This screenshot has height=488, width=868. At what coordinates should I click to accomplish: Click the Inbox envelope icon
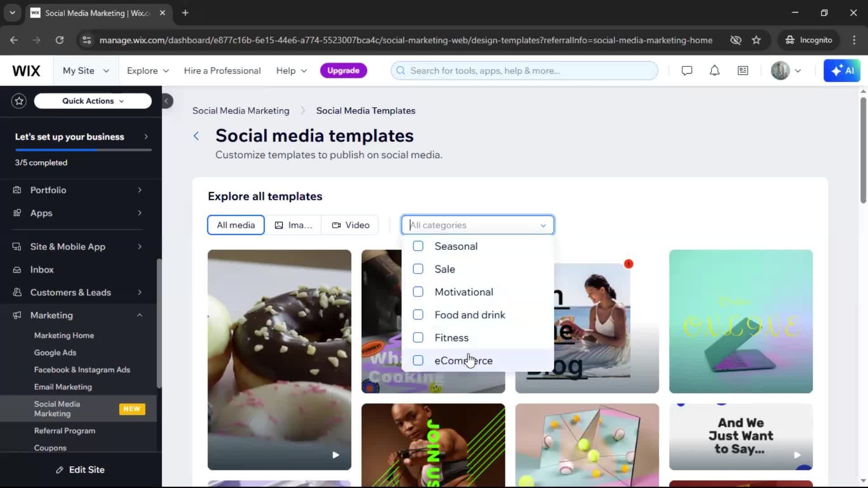pos(17,270)
